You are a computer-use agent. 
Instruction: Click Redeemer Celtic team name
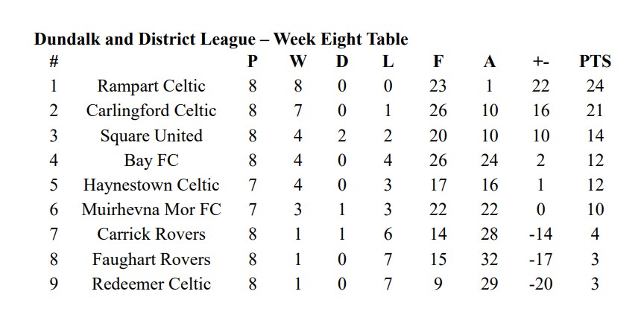(151, 284)
